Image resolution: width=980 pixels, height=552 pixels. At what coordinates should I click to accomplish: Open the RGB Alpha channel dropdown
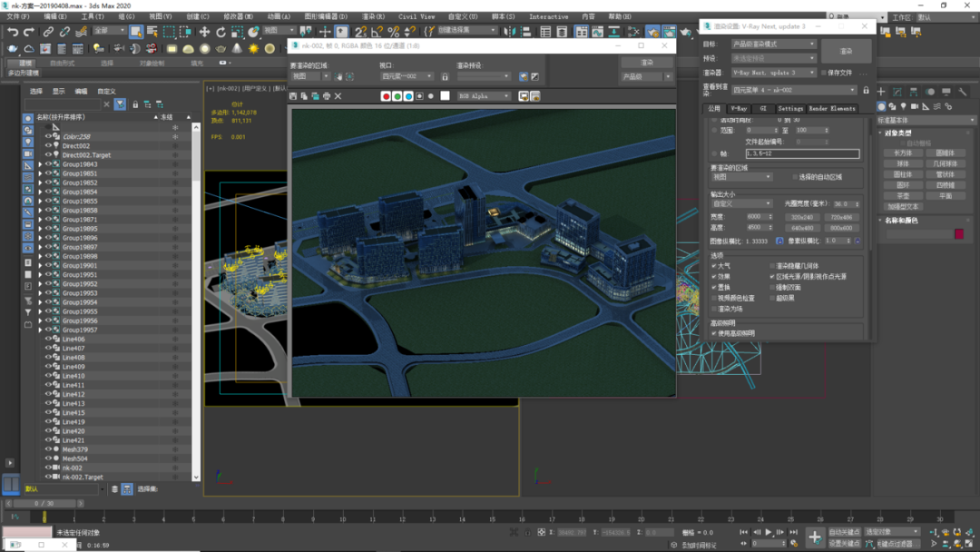(x=484, y=96)
